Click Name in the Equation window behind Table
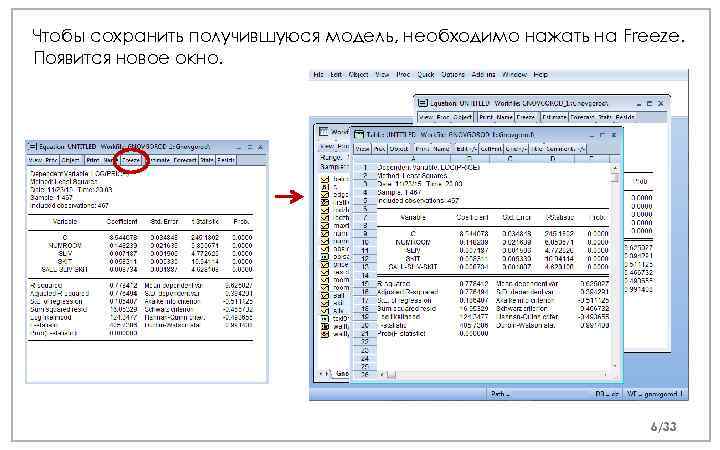The height and width of the screenshot is (450, 720). [504, 117]
